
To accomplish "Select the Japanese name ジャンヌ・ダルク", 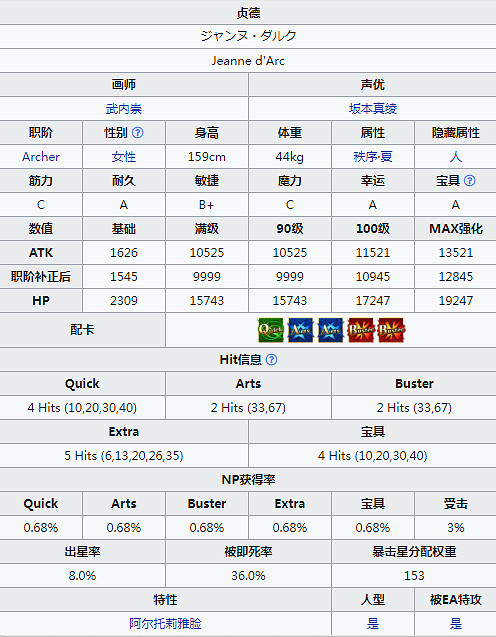I will [248, 36].
